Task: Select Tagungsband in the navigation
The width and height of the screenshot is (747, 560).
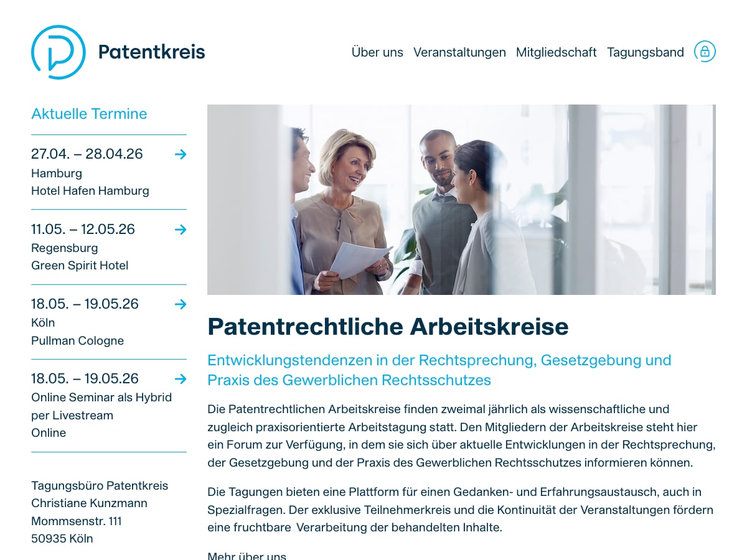Action: click(x=646, y=52)
